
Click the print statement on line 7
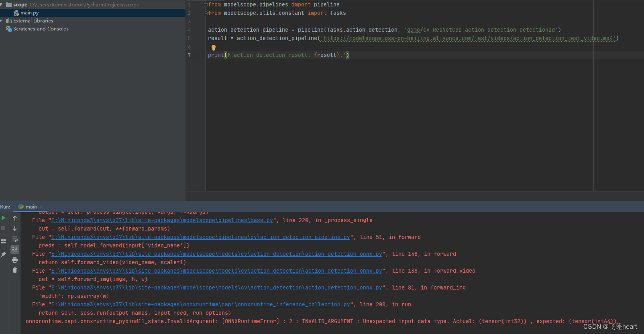279,55
